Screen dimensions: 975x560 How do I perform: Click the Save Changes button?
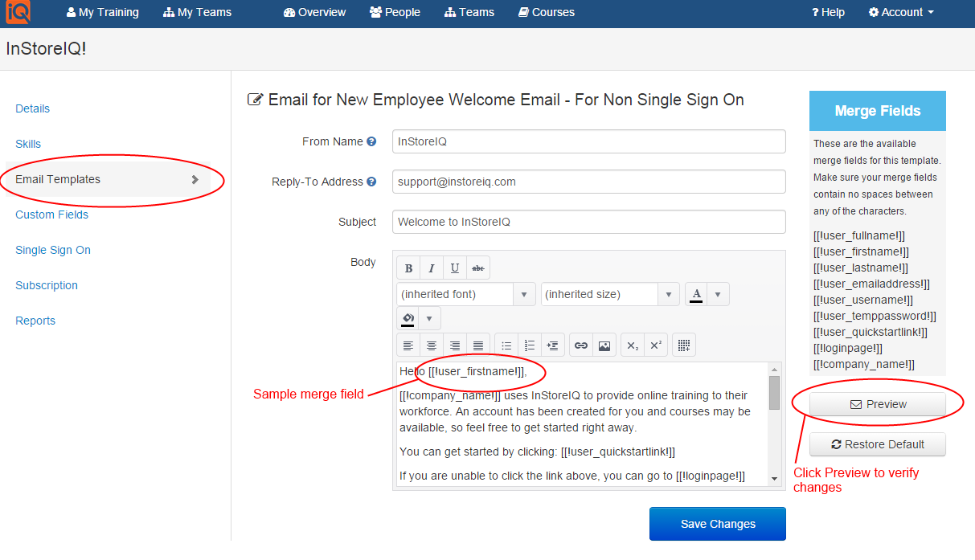[717, 524]
